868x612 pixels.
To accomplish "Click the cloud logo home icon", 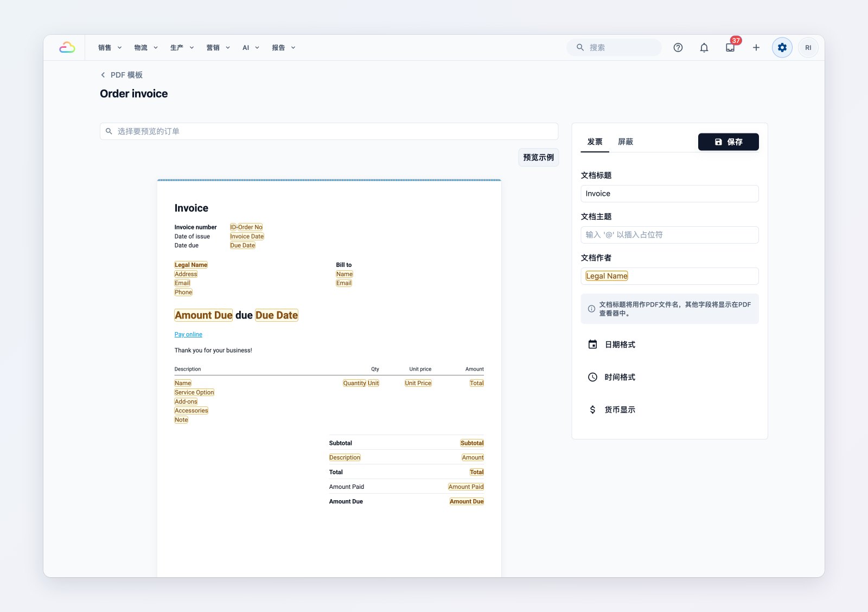I will pos(67,48).
